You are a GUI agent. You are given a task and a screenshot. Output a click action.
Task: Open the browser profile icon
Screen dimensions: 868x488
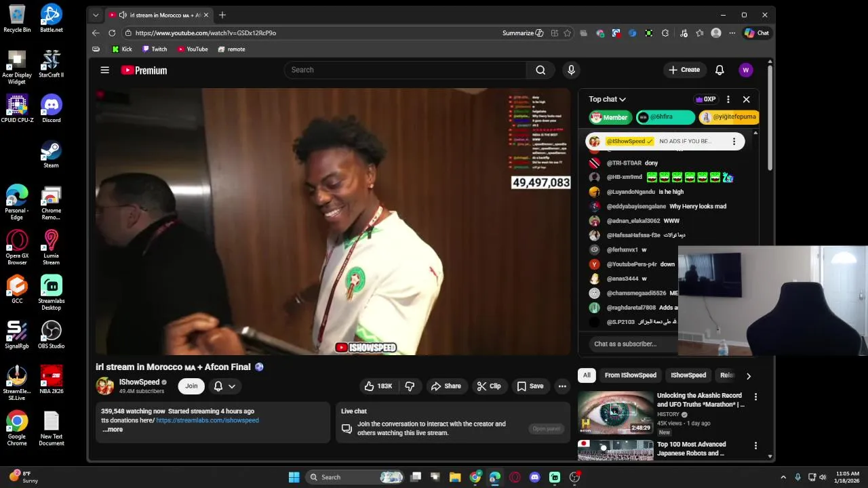point(716,33)
